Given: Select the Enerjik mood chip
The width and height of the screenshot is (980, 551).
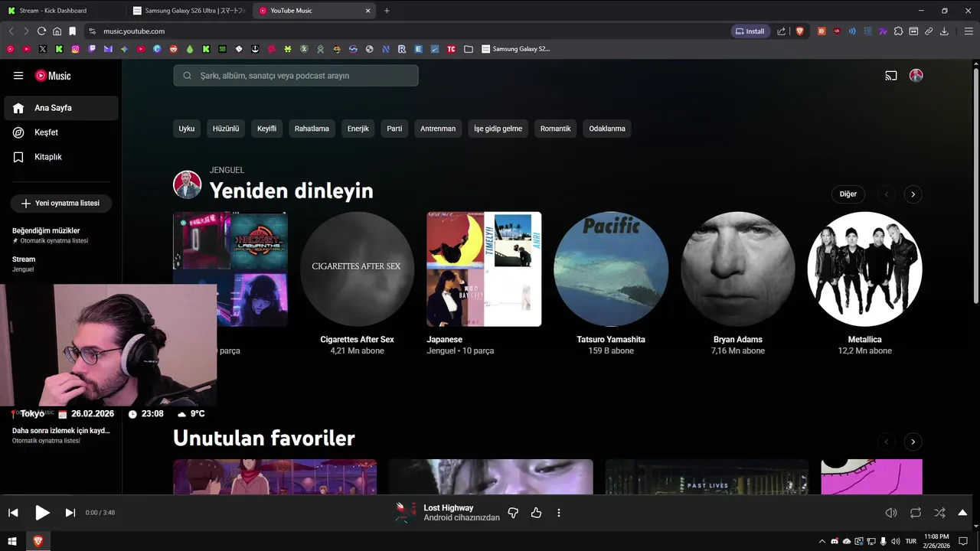Looking at the screenshot, I should point(358,129).
